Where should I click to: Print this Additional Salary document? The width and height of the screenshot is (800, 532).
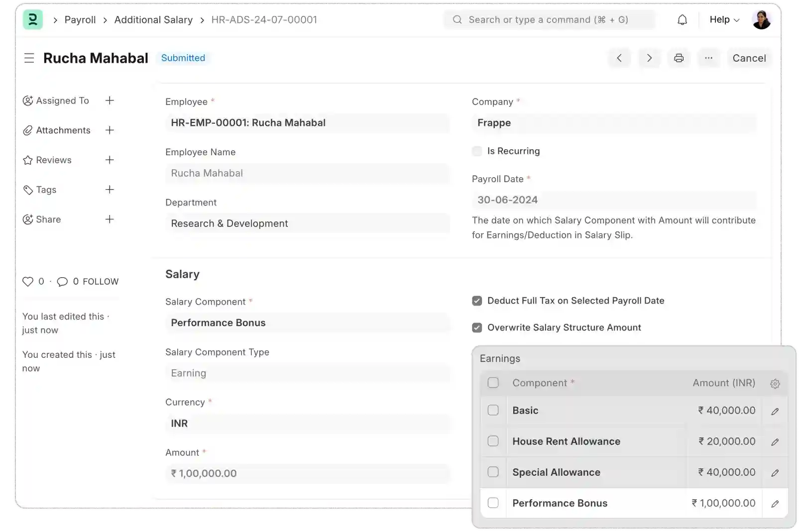679,58
